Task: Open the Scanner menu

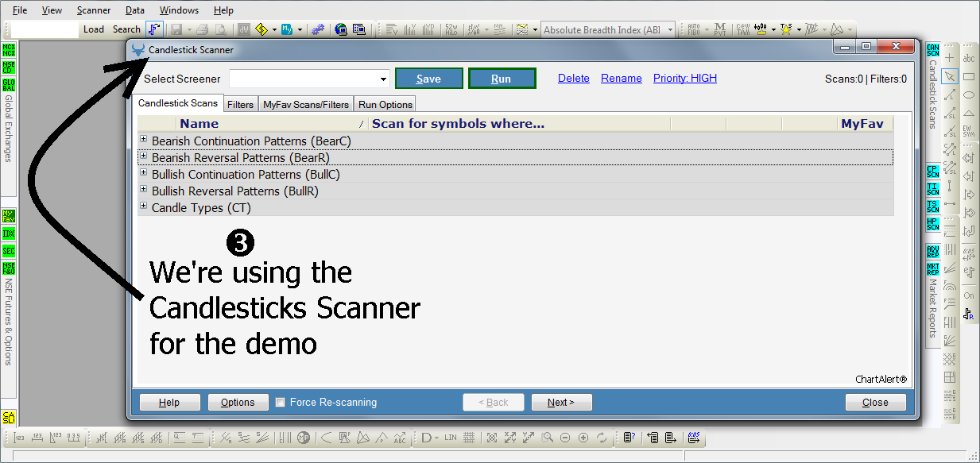Action: pos(94,10)
